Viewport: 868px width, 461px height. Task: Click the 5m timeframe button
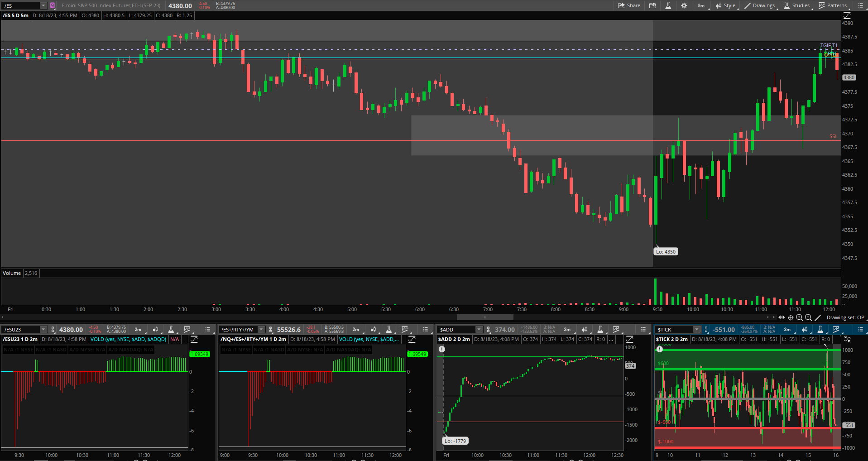tap(701, 5)
